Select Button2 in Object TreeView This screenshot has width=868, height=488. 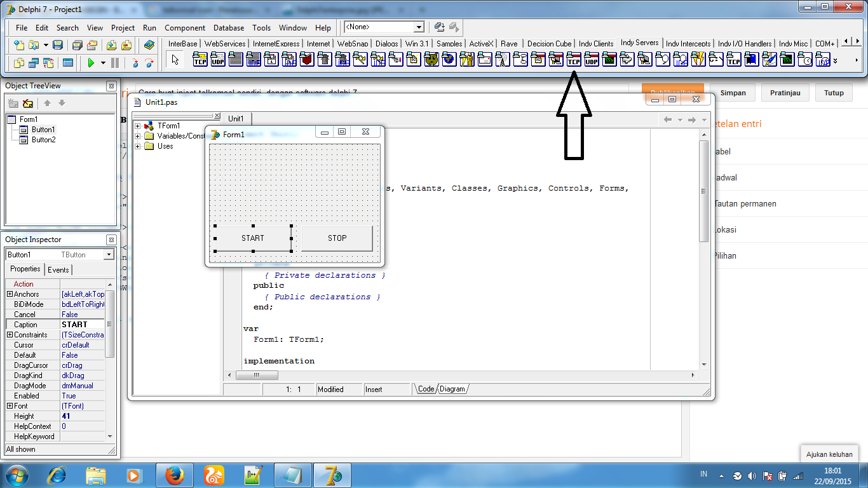(x=44, y=140)
